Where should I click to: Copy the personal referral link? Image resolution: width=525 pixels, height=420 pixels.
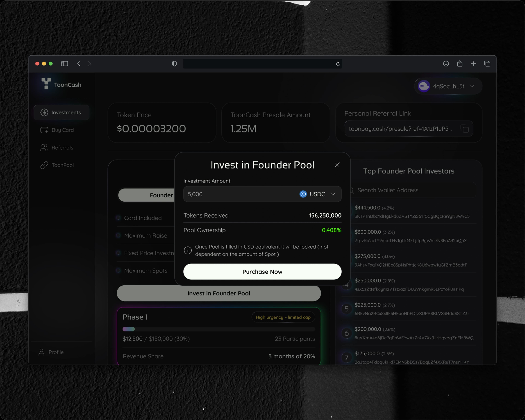tap(464, 129)
